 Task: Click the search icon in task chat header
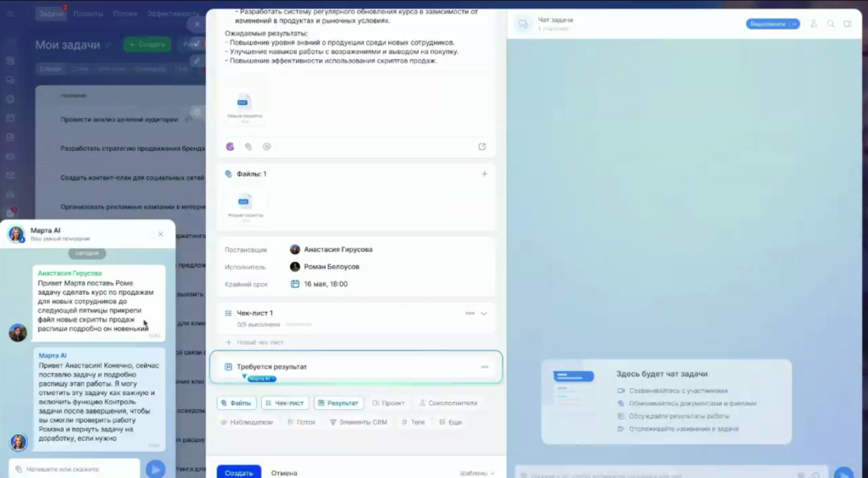(x=831, y=24)
